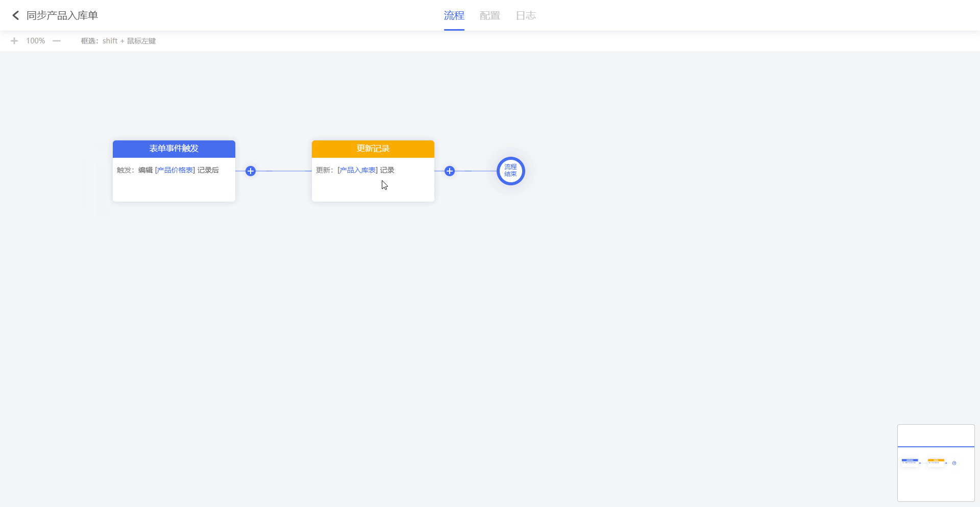Open the 更新记录 node header
This screenshot has height=507, width=980.
pyautogui.click(x=373, y=149)
